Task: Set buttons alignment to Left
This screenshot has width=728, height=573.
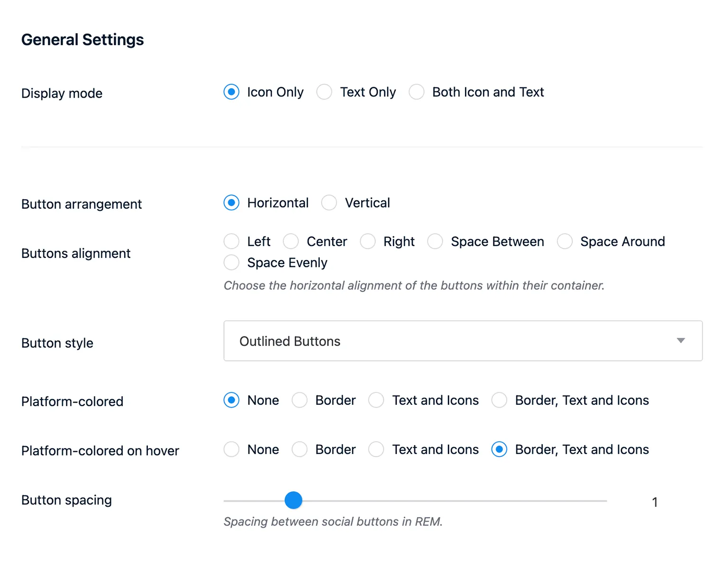Action: tap(231, 241)
